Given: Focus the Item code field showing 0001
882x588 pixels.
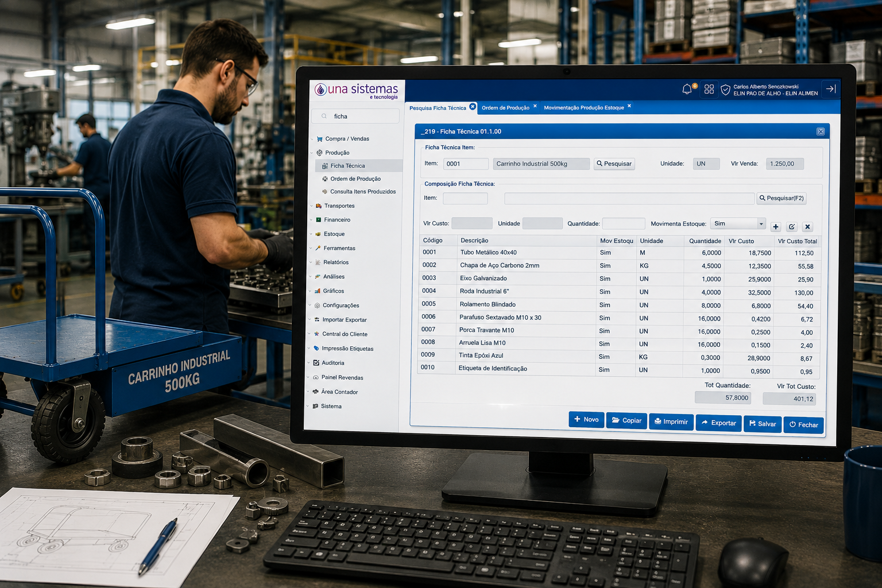Looking at the screenshot, I should click(x=466, y=164).
